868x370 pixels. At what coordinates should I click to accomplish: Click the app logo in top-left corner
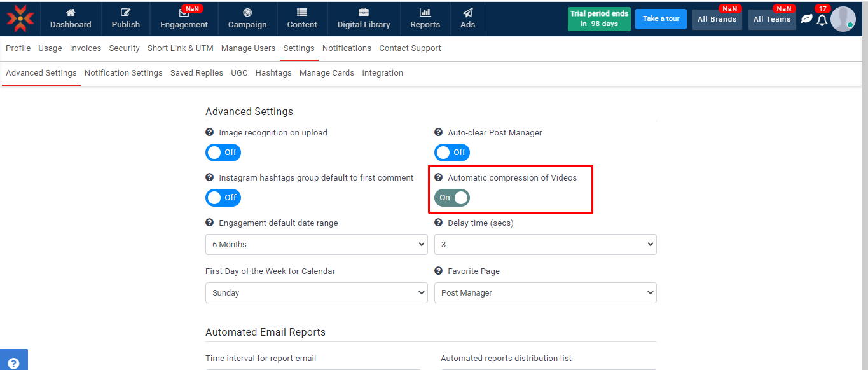[x=20, y=18]
